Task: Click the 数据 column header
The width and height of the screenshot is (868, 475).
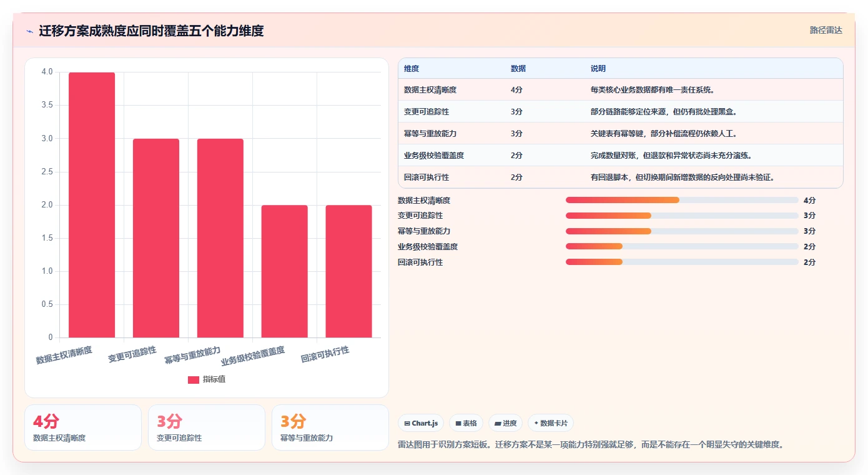Action: pos(518,68)
